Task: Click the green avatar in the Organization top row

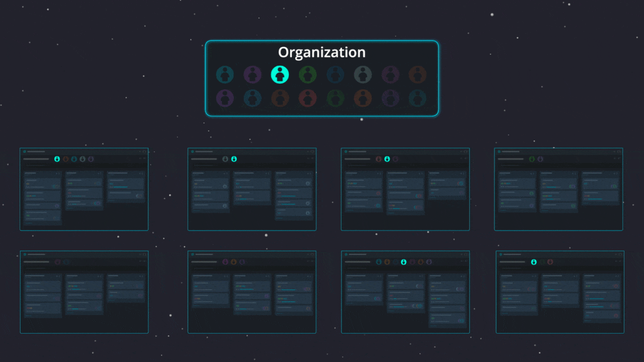Action: coord(308,74)
